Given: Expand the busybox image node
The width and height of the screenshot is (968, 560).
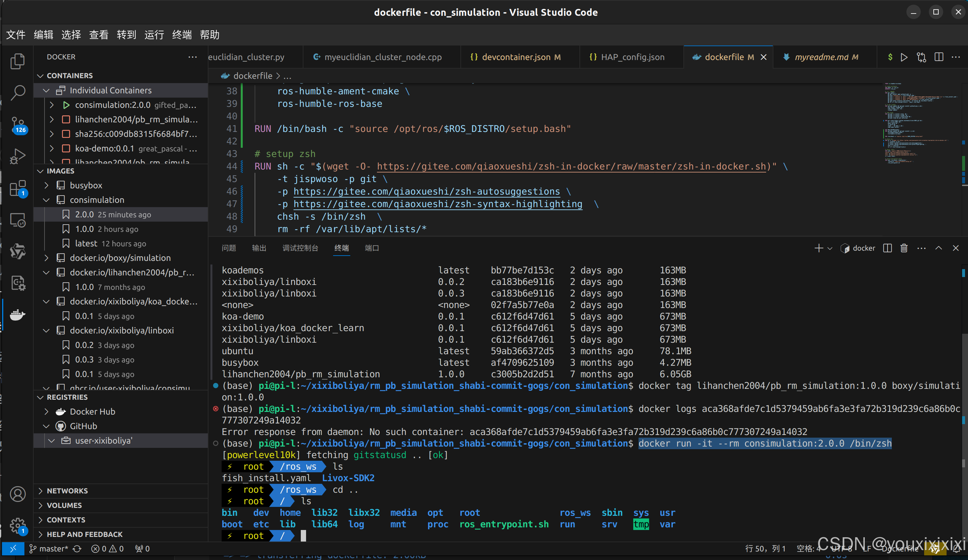Looking at the screenshot, I should pyautogui.click(x=47, y=185).
